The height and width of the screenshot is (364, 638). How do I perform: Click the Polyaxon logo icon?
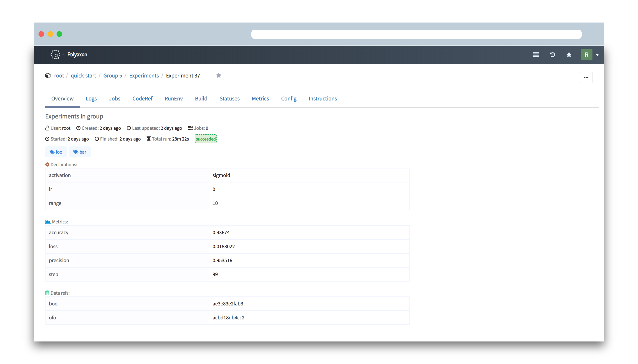56,55
